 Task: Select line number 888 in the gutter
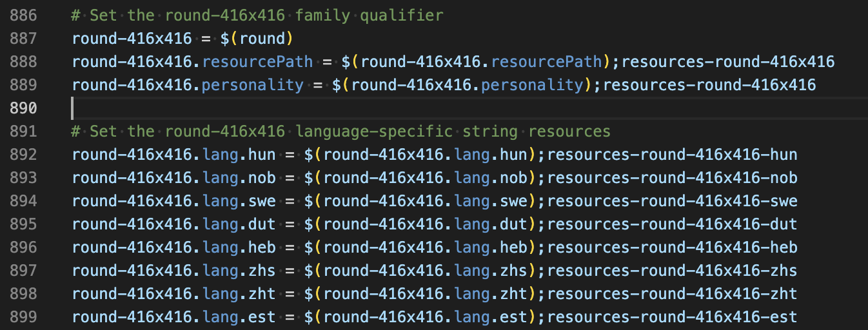pyautogui.click(x=24, y=62)
